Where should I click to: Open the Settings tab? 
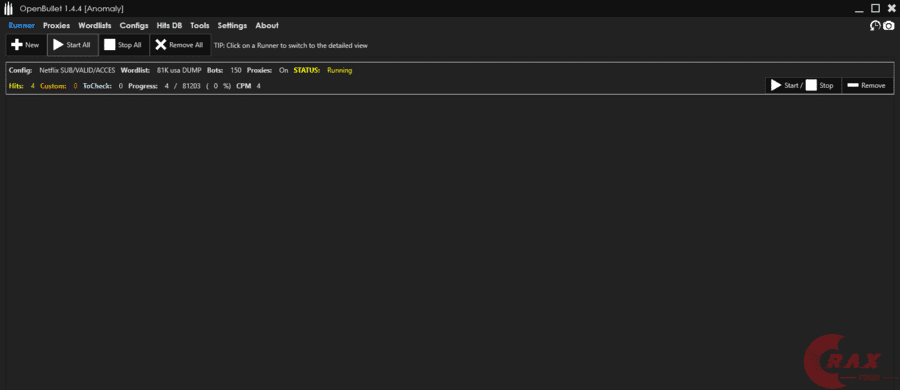coord(232,26)
